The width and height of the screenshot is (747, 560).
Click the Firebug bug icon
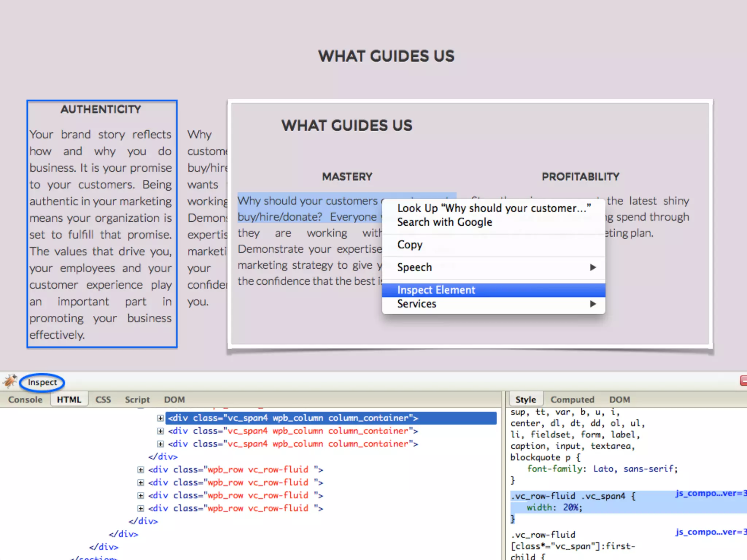[x=10, y=381]
